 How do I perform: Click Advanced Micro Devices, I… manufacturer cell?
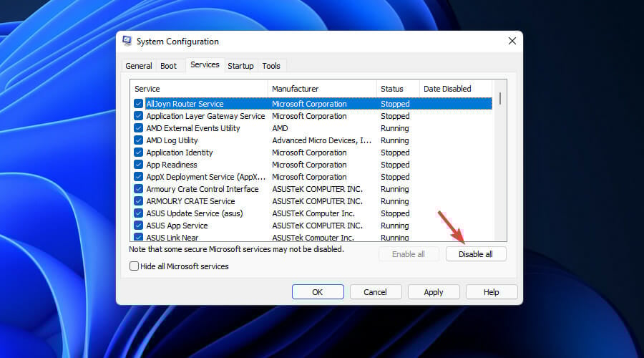[x=321, y=140]
